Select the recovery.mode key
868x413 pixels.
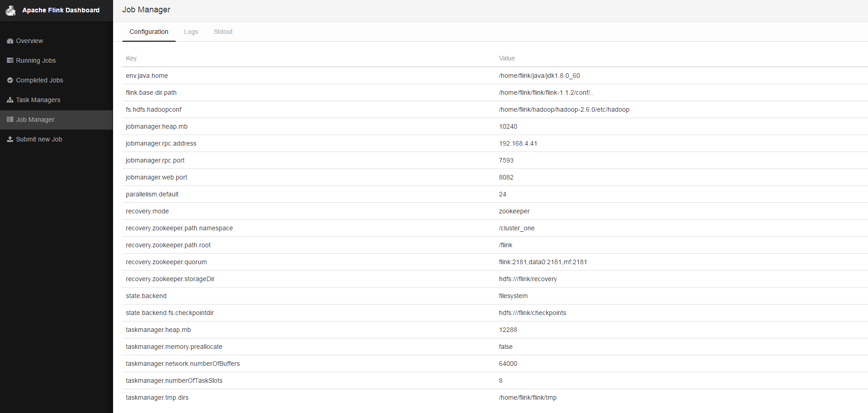coord(147,211)
